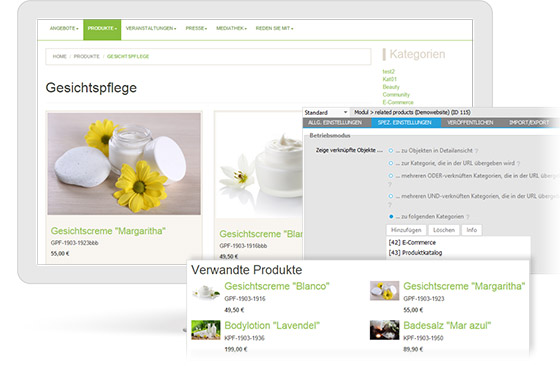Click help icon beside 'zu folgenden Kategorien'
This screenshot has width=560, height=366.
(x=468, y=217)
